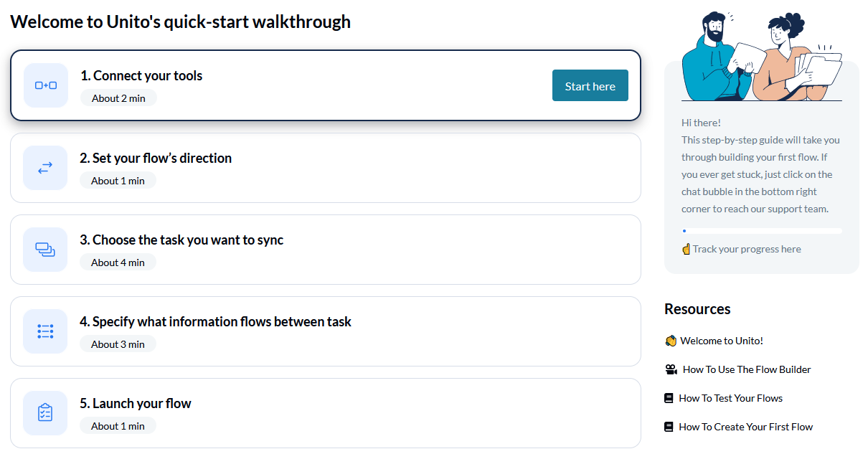Open the Welcome to Unito! resource link
The height and width of the screenshot is (454, 868).
click(722, 341)
